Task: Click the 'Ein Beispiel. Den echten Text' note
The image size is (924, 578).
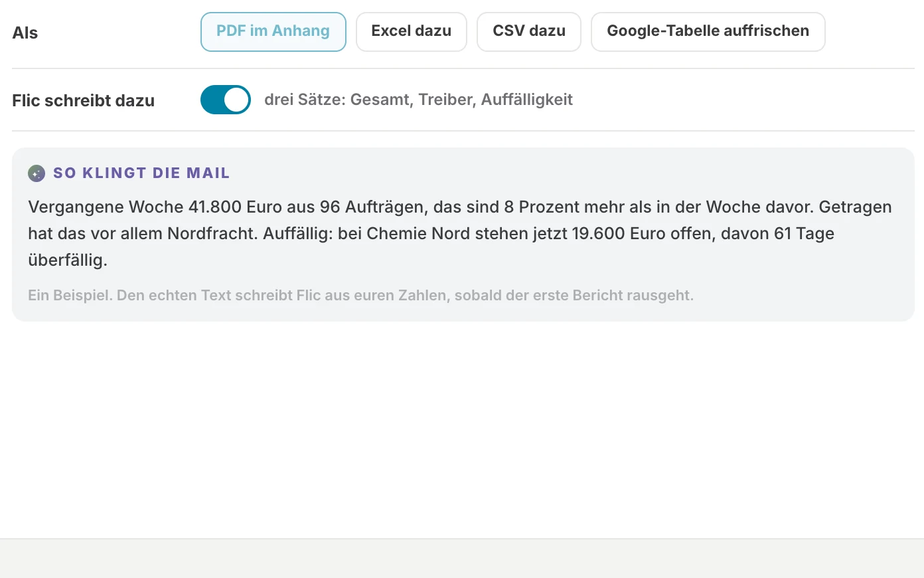Action: click(360, 295)
